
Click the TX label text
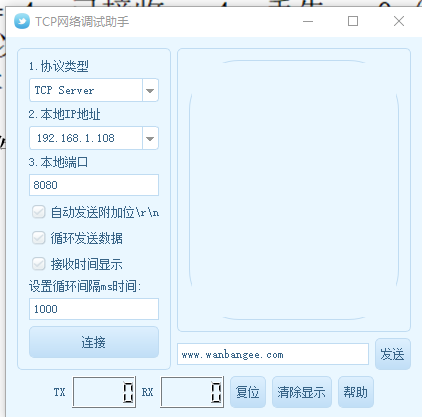(x=60, y=392)
